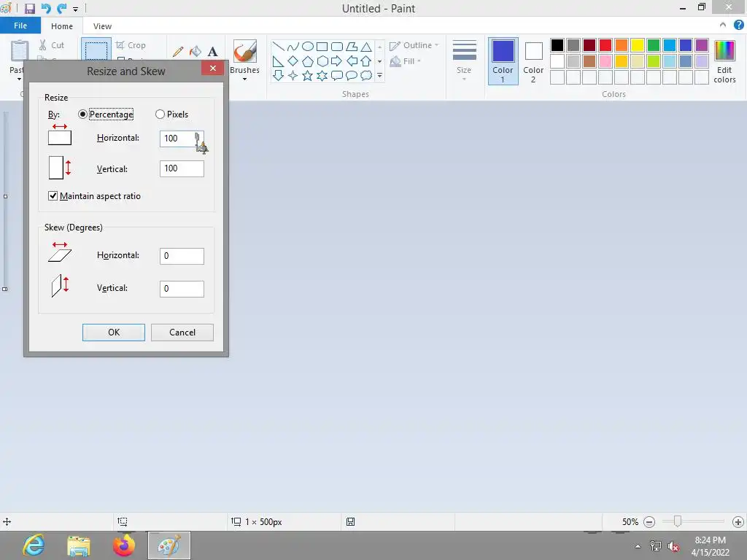Click the Resize Vertical percentage field
This screenshot has height=560, width=747.
(x=182, y=168)
